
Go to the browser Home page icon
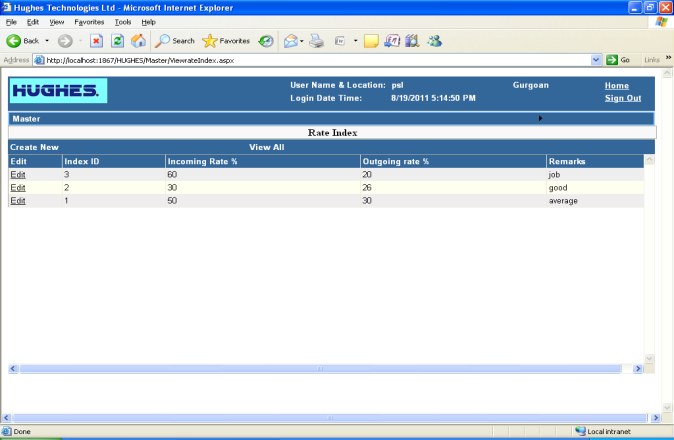pos(138,41)
